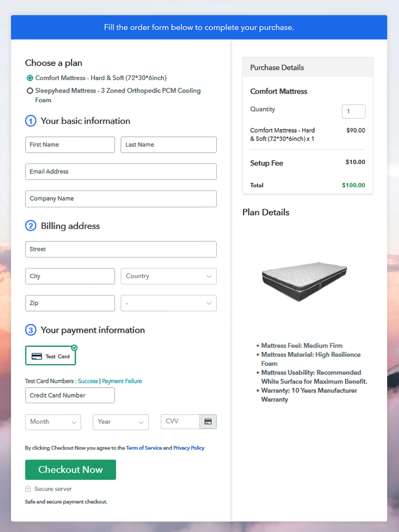Click the credit card icon in Test Card
Image resolution: width=399 pixels, height=532 pixels.
(x=37, y=357)
